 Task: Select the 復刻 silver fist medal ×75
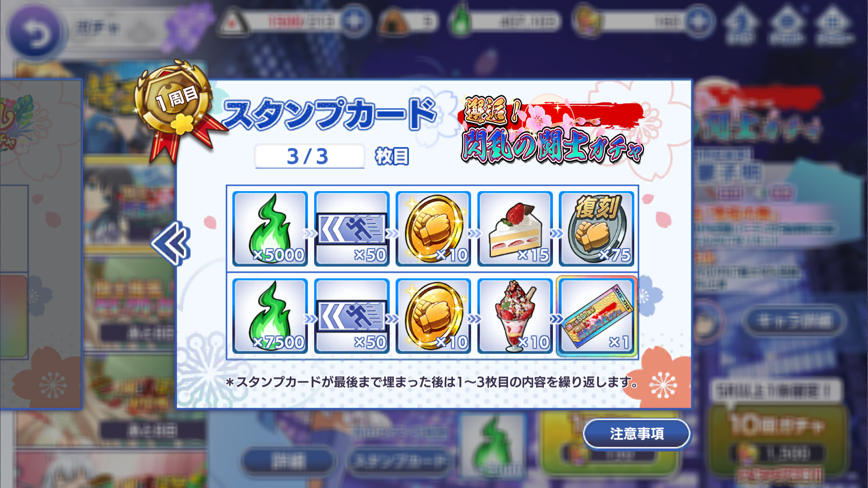(x=596, y=229)
